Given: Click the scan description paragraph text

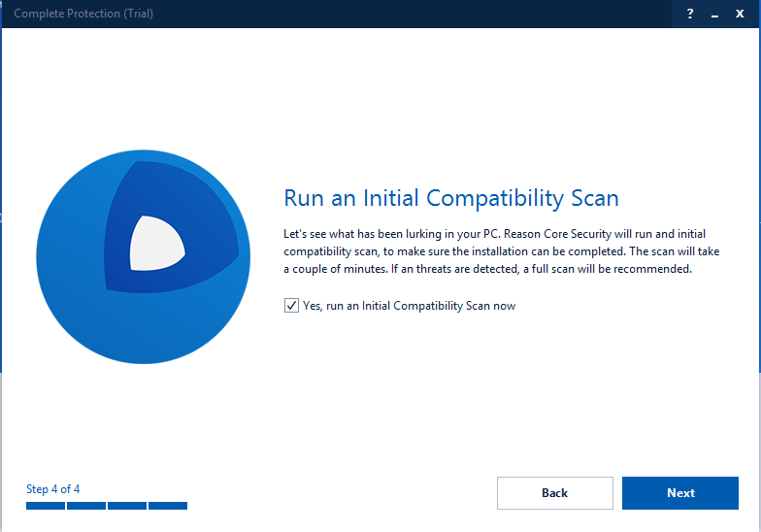Looking at the screenshot, I should 487,252.
